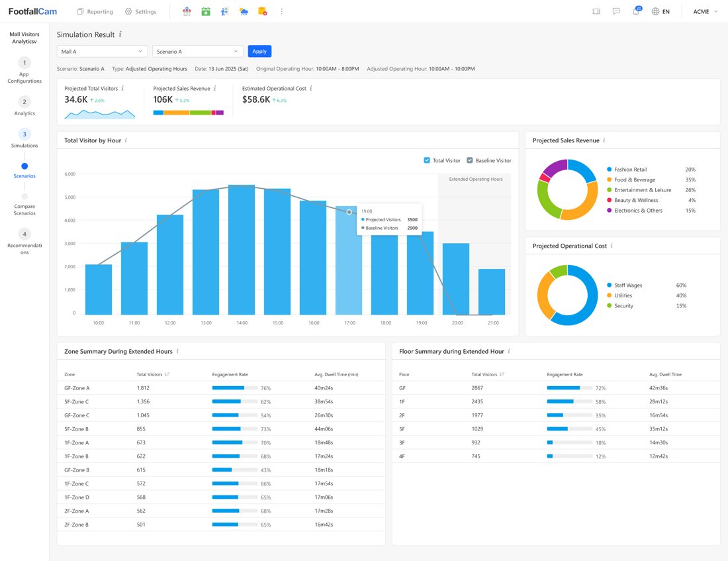Expand the ACME account menu
728x561 pixels.
pos(705,12)
